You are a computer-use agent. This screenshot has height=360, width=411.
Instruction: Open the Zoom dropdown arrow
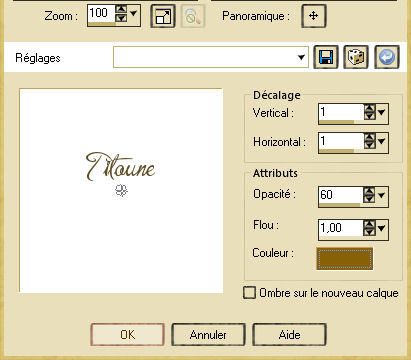pos(133,13)
